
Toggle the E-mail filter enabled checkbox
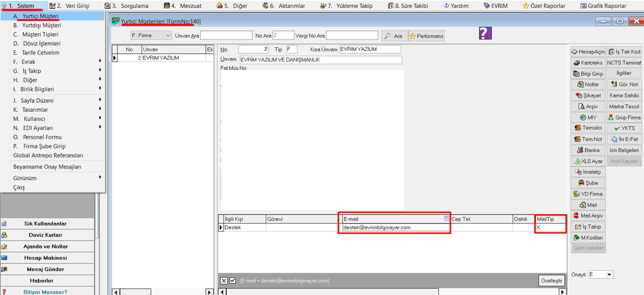(232, 281)
